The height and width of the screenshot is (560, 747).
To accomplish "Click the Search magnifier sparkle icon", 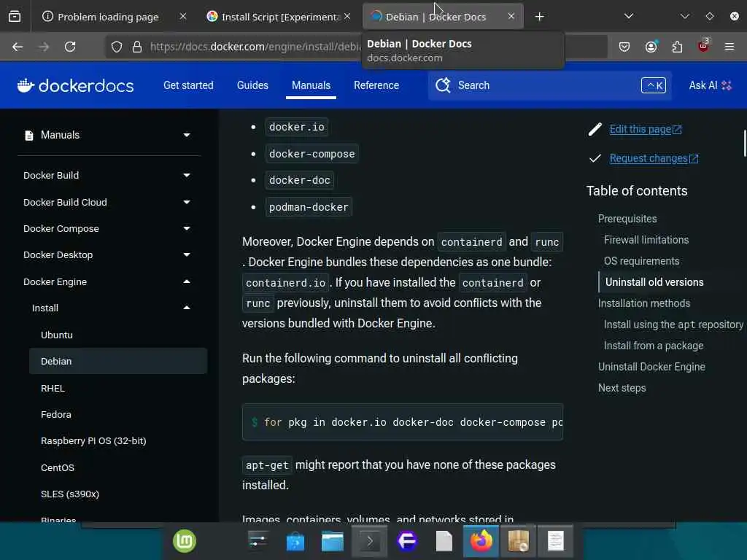I will pos(443,85).
